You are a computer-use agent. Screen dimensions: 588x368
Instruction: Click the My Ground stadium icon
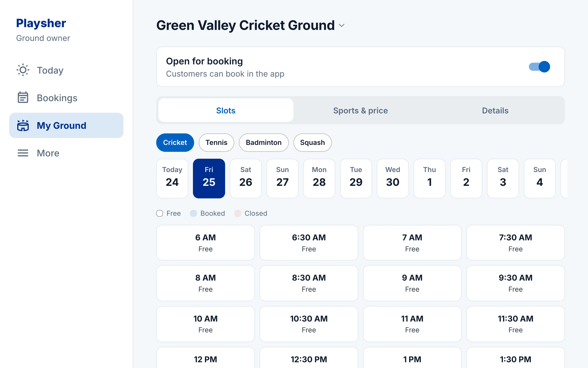pyautogui.click(x=23, y=125)
